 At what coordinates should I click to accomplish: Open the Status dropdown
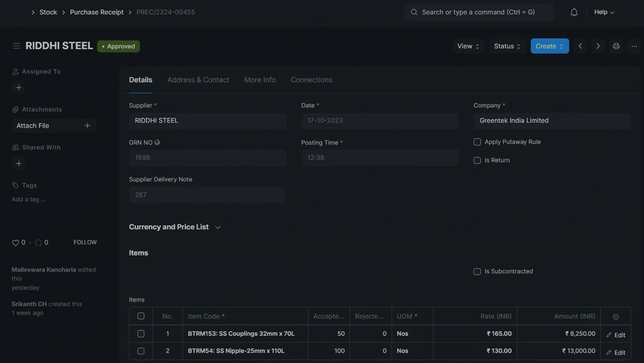tap(507, 46)
